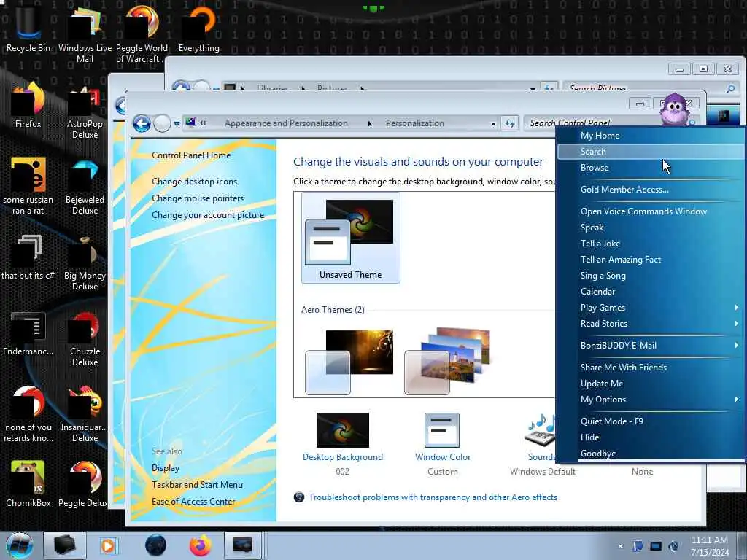Choose Gold Member Access menu entry

tap(650, 190)
